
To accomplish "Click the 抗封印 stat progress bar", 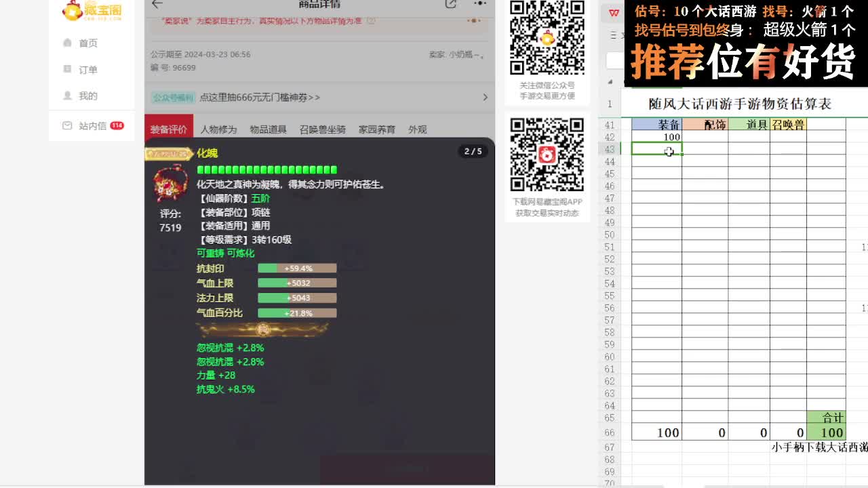I will tap(297, 268).
